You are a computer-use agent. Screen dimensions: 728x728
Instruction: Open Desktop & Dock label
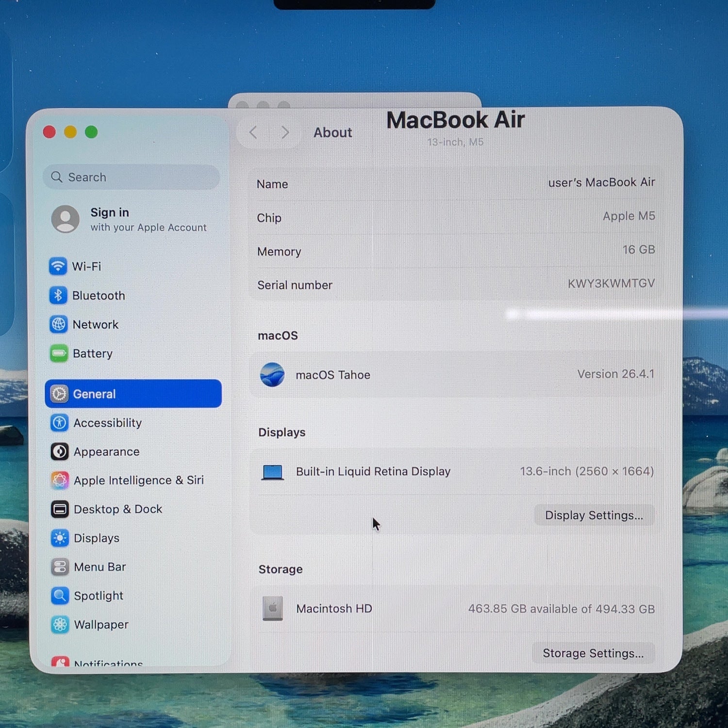(118, 509)
